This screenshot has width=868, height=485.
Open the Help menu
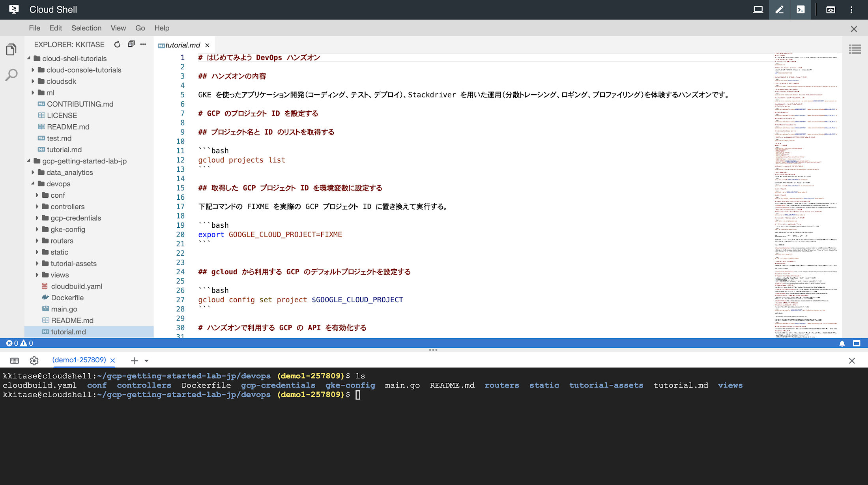point(162,28)
